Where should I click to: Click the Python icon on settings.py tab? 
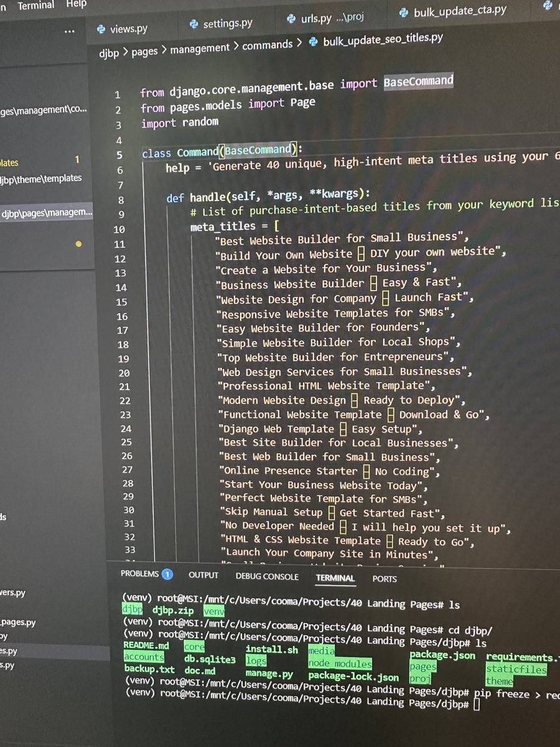tap(193, 24)
